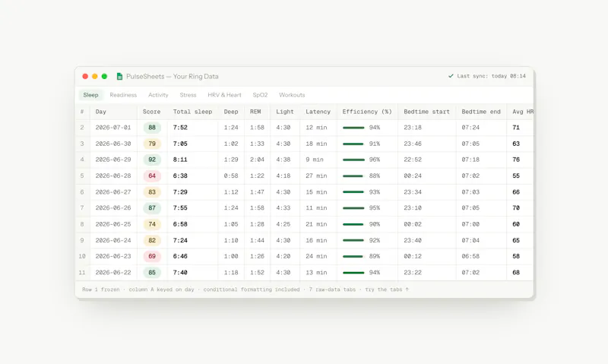Screen dimensions: 608x364
Task: Click latency value 21 min
Action: coord(316,224)
